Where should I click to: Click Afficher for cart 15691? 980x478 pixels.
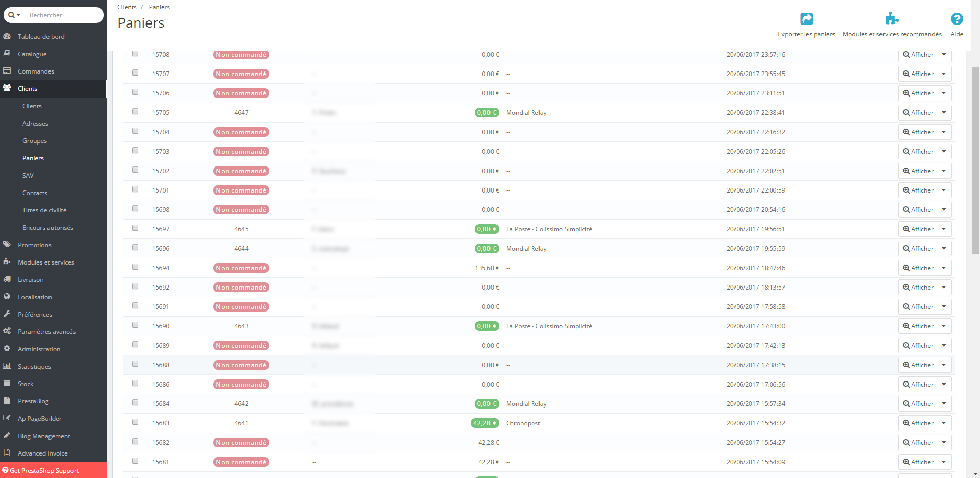pyautogui.click(x=918, y=307)
